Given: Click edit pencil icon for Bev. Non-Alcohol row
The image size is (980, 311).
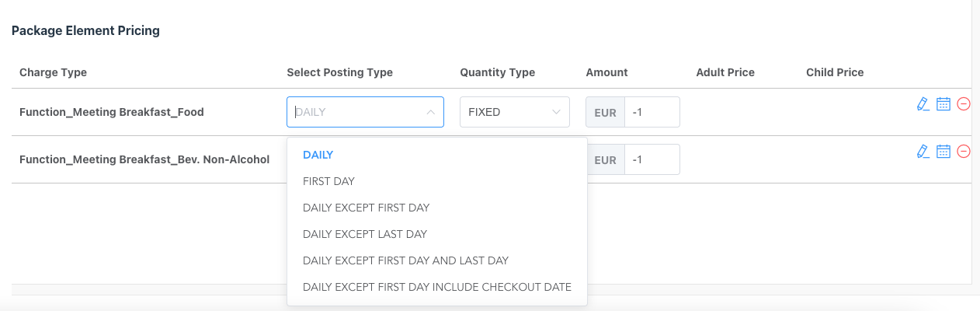Looking at the screenshot, I should [x=923, y=152].
